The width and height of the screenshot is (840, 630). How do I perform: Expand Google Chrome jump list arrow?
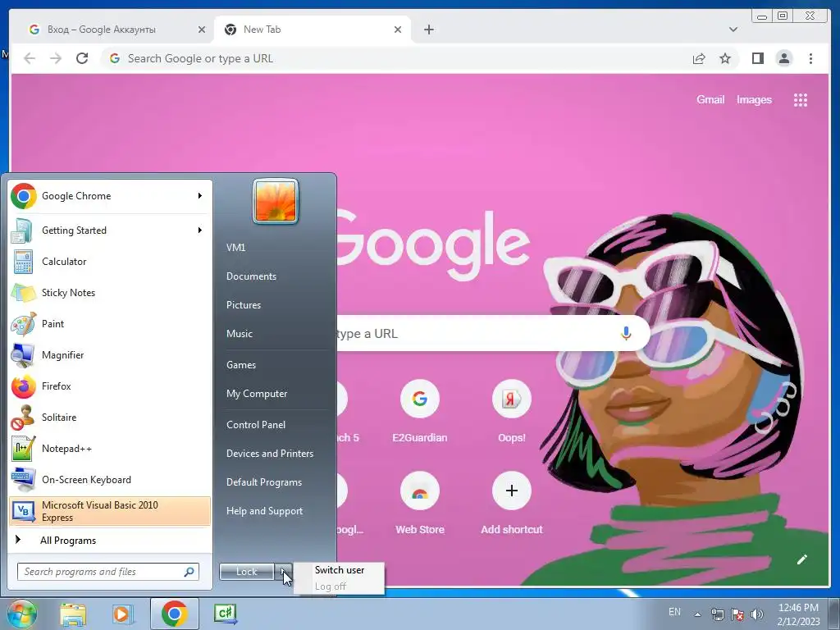[x=200, y=195]
